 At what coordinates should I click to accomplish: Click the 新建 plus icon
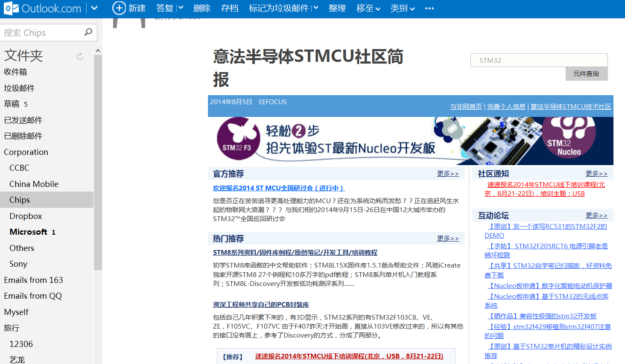point(119,8)
